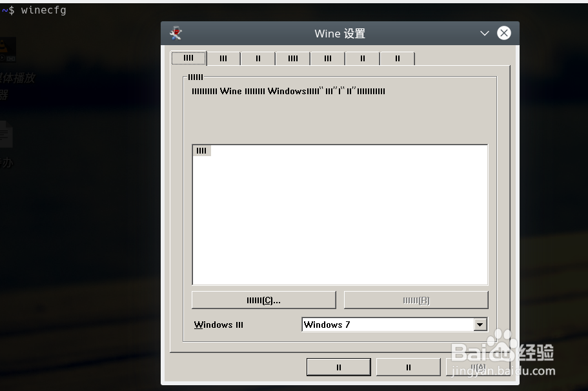The width and height of the screenshot is (588, 391).
Task: Switch to the fourth tab (Desktop Integration)
Action: coord(293,59)
